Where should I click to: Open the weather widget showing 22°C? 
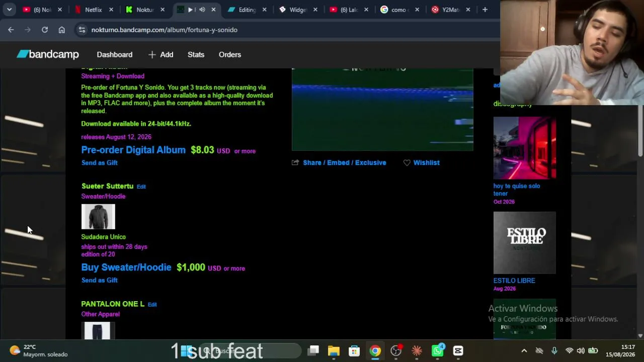[x=38, y=350]
